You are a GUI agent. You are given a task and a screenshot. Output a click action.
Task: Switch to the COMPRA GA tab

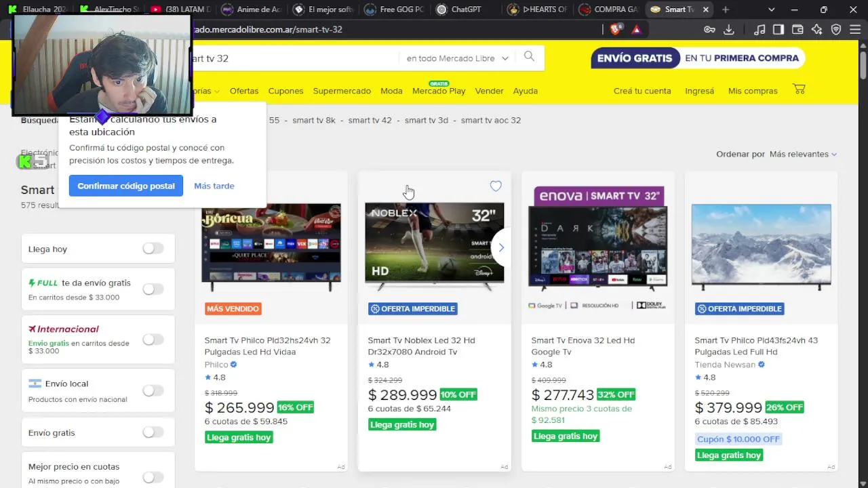point(610,9)
